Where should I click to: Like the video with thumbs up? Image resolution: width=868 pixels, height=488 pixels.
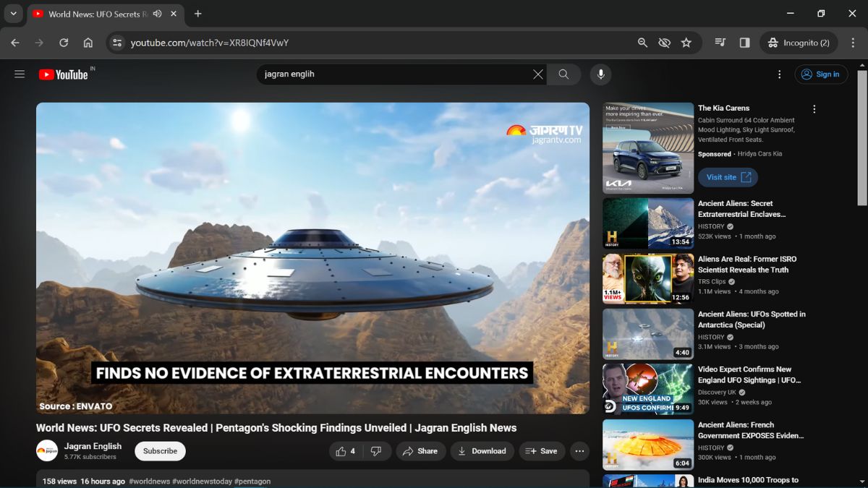click(346, 451)
